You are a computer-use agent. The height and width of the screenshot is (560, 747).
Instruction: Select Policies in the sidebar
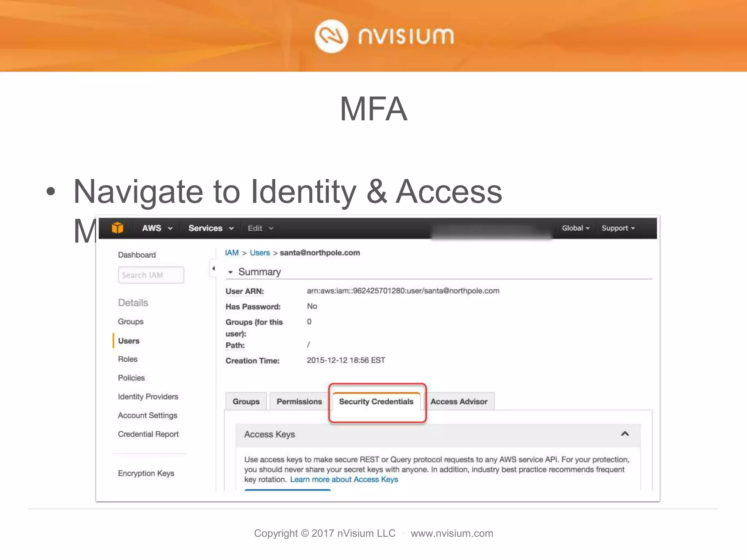coord(131,378)
